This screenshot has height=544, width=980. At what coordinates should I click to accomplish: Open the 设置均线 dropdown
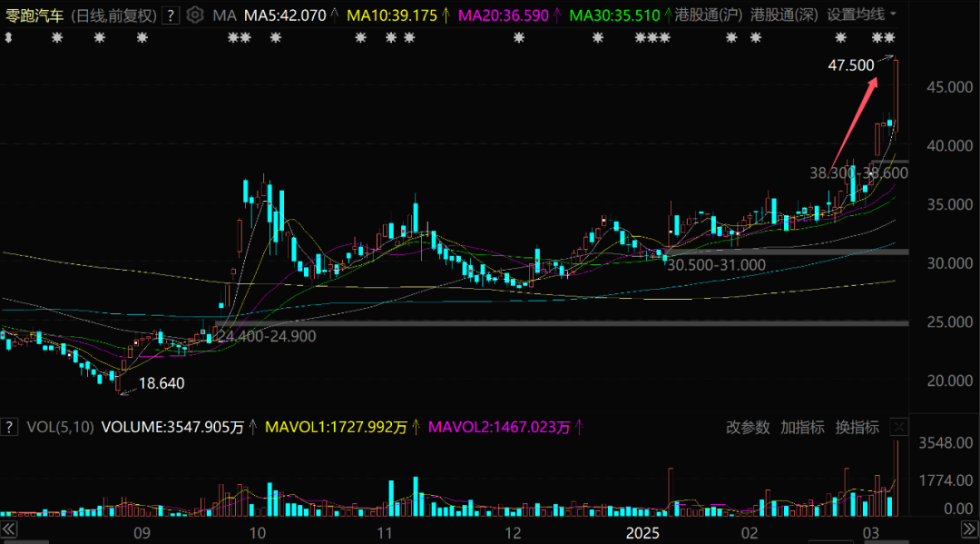tap(861, 15)
